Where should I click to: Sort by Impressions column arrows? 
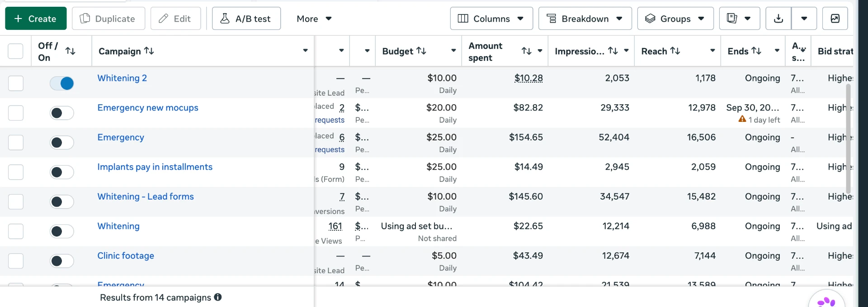point(613,51)
